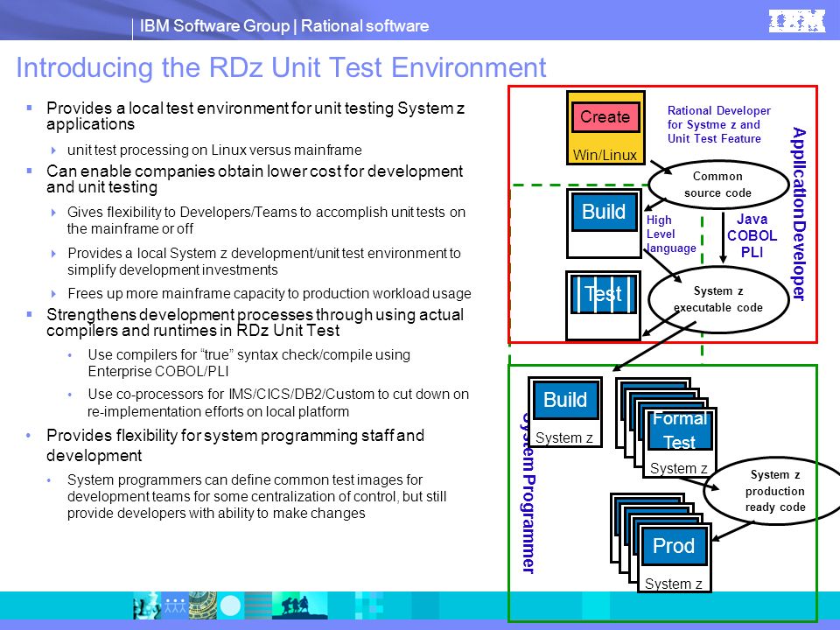Click the Rational Developer for System z caption
840x630 pixels.
click(x=719, y=124)
